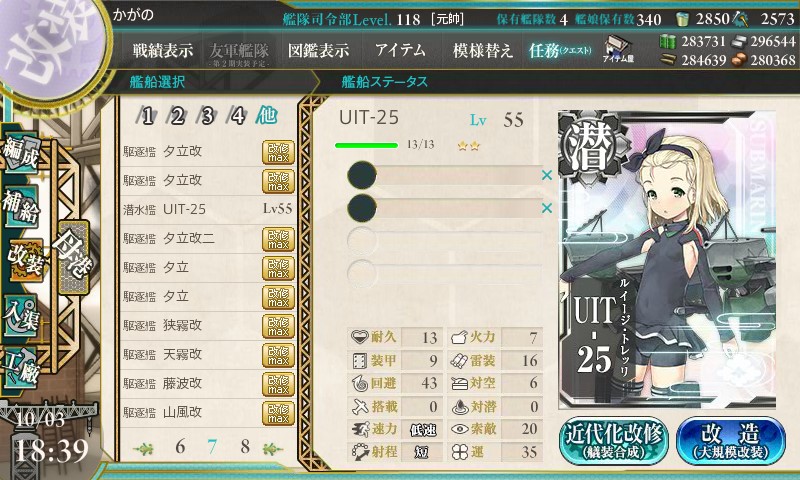
Task: Open 任務 quest menu
Action: [560, 50]
